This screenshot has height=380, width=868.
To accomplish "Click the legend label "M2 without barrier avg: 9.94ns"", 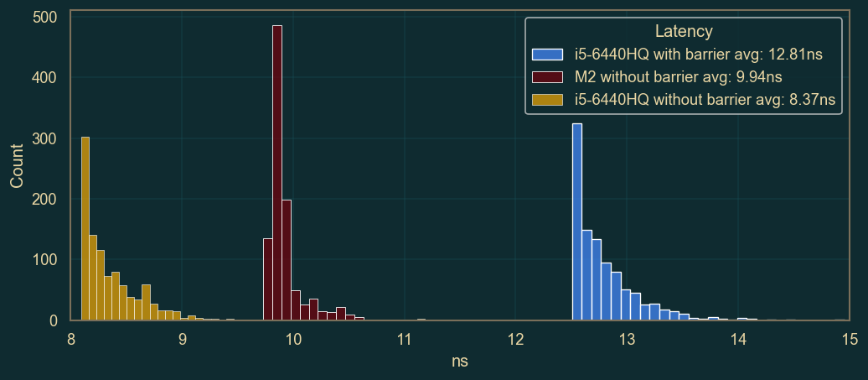I will pyautogui.click(x=678, y=77).
